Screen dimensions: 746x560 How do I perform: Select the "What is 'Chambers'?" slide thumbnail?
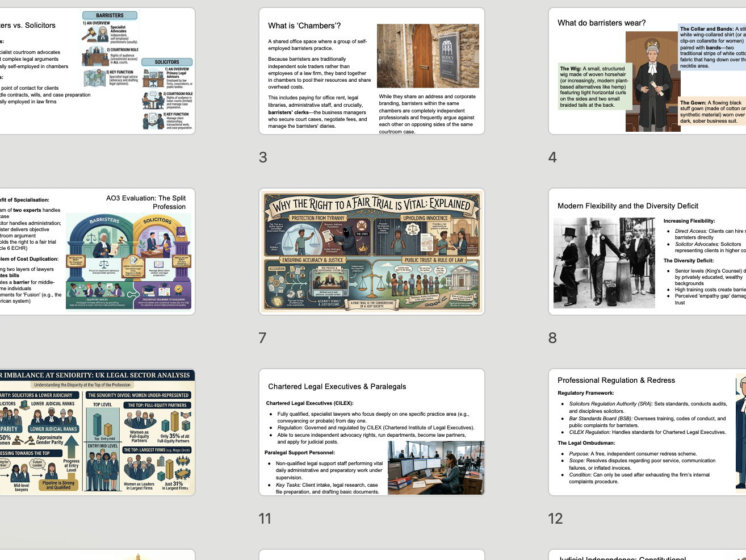coord(372,71)
